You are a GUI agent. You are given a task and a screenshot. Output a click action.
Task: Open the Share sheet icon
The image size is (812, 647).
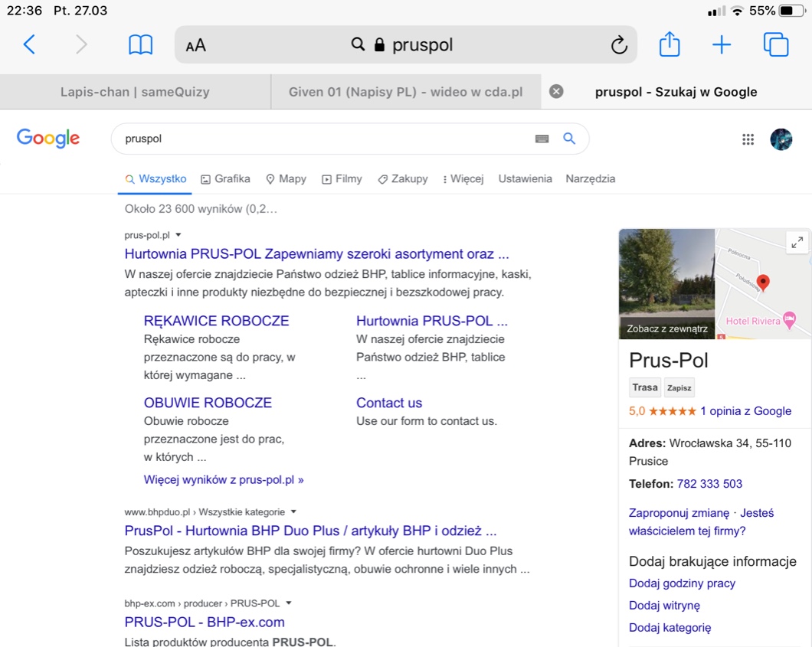[x=670, y=44]
